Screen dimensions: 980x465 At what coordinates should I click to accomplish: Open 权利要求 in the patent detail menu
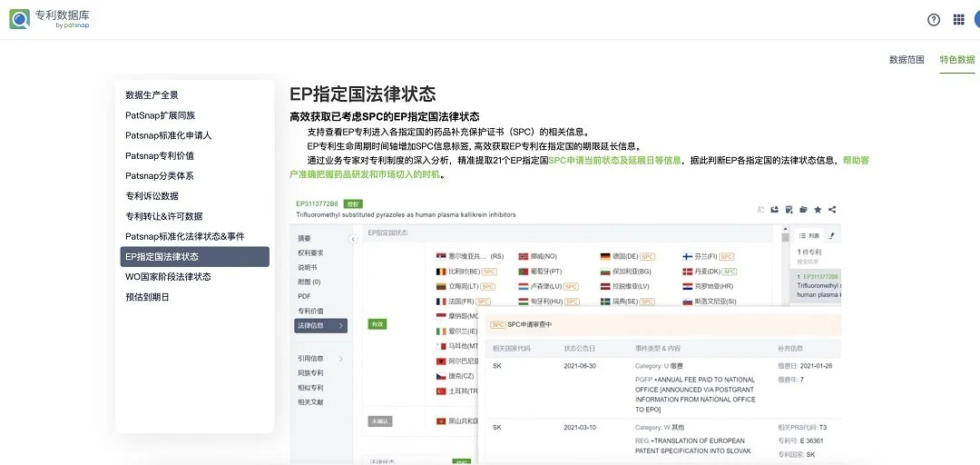click(x=310, y=252)
